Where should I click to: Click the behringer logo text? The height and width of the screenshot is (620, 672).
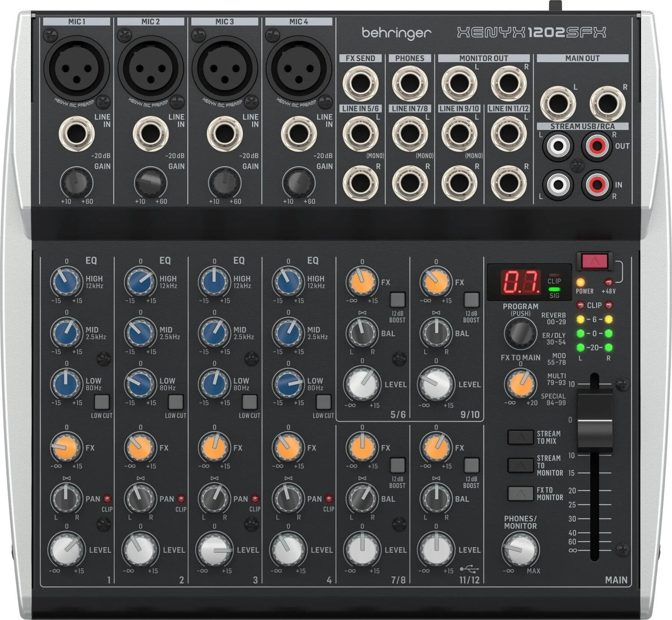[396, 33]
